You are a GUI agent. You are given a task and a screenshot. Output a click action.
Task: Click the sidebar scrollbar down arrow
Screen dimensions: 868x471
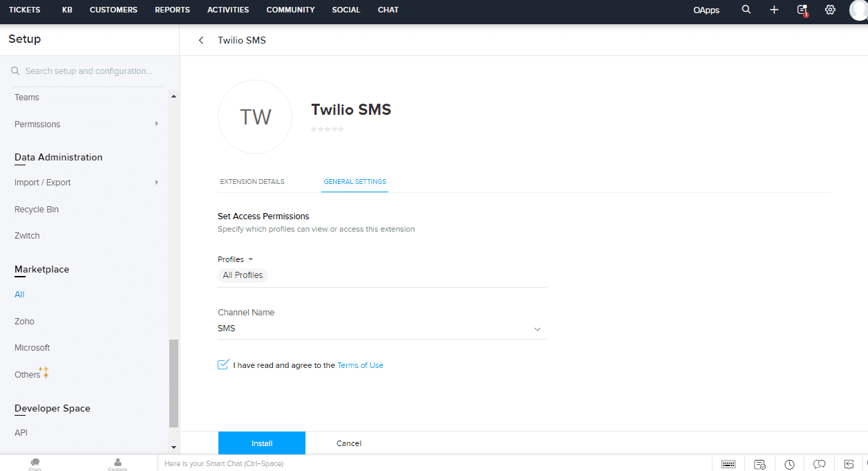coord(173,447)
